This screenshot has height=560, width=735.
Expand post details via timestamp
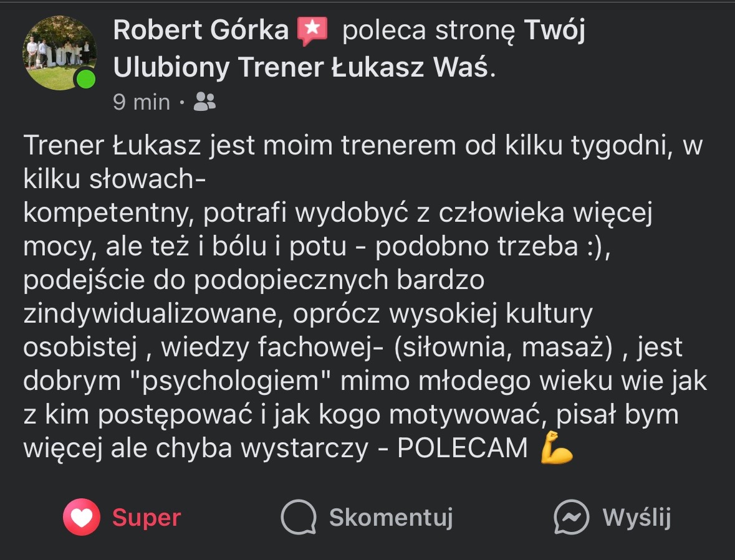point(140,101)
